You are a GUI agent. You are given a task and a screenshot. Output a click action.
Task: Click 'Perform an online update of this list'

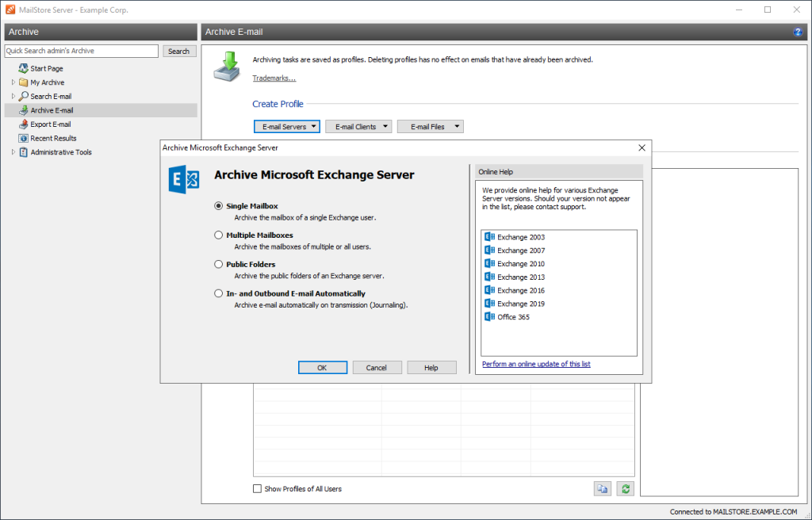tap(536, 365)
